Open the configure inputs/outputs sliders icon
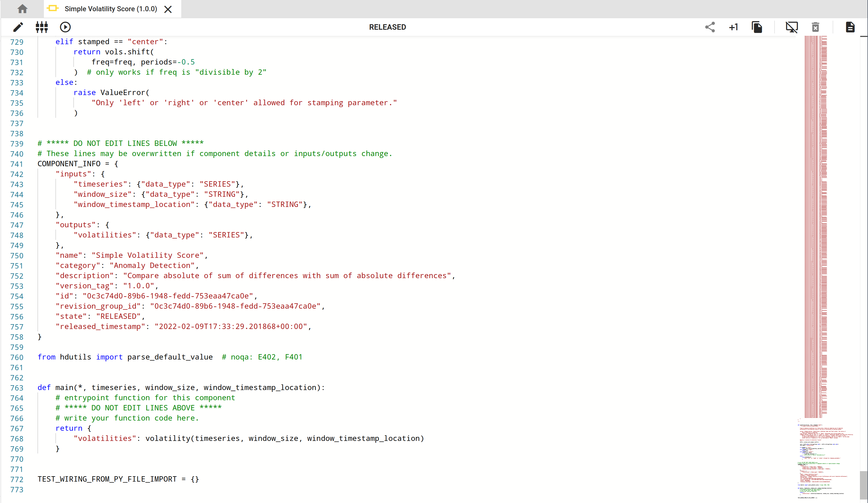Image resolution: width=868 pixels, height=503 pixels. [x=42, y=27]
